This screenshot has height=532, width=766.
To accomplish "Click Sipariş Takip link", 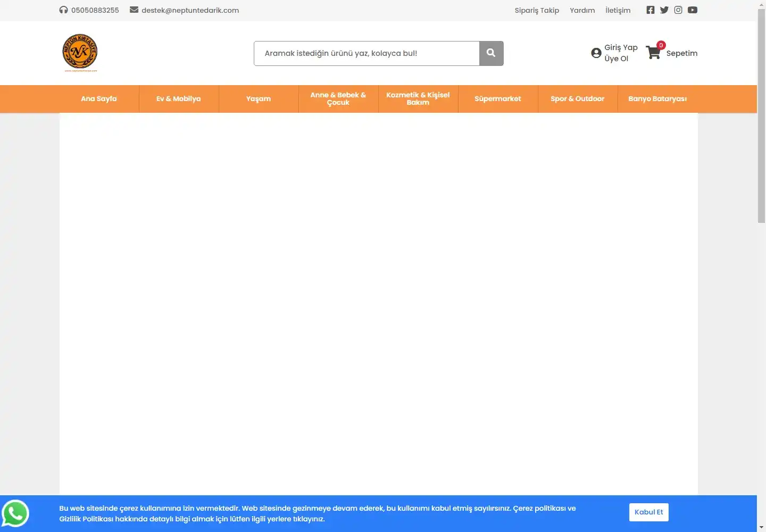I will (x=537, y=10).
